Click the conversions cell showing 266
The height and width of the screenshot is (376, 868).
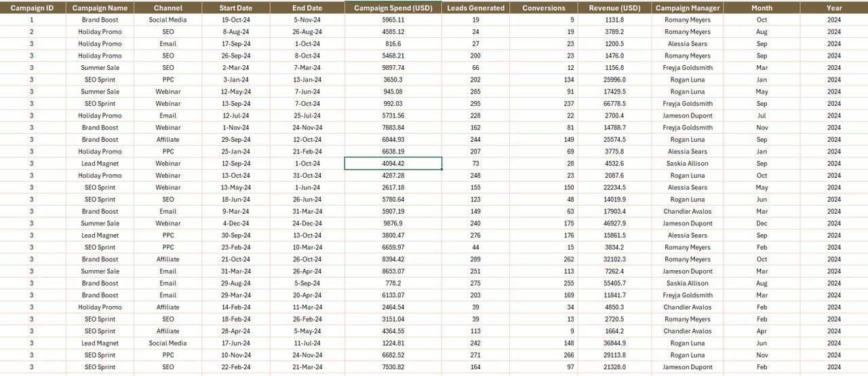tap(543, 355)
